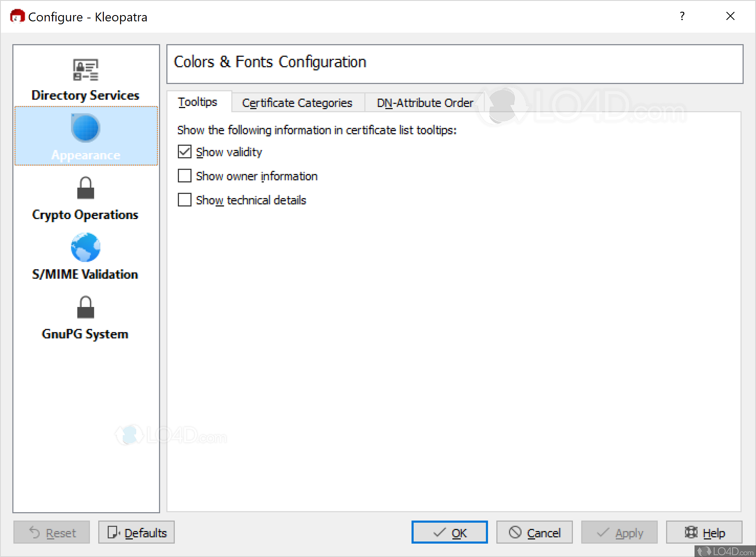Screen dimensions: 756x557
Task: Switch to the Certificate Categories tab
Action: click(298, 103)
